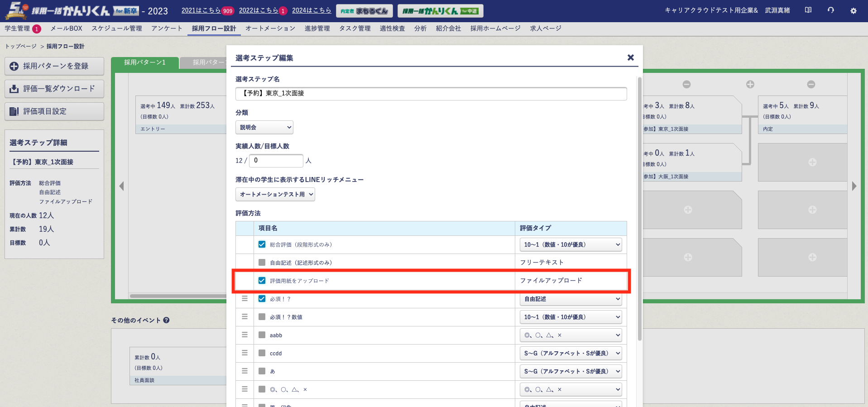The image size is (868, 407).
Task: Open evaluation type dropdown for 総合評価
Action: 571,244
